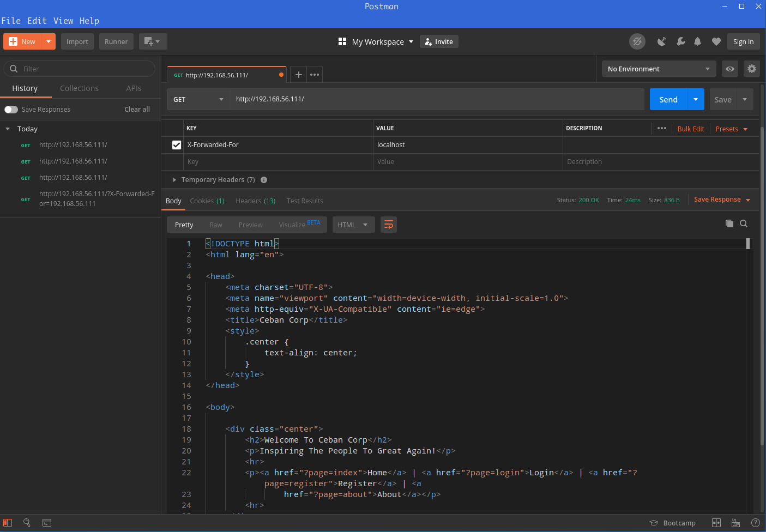766x532 pixels.
Task: Open the Help menu
Action: coord(89,21)
